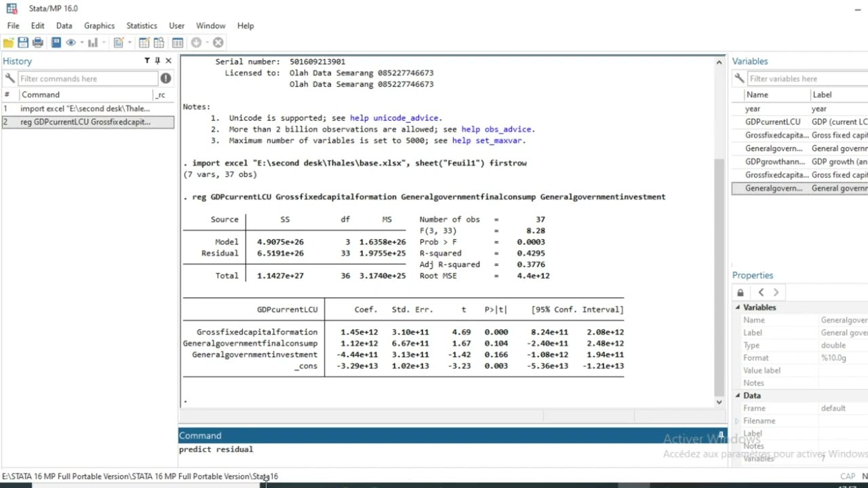Toggle the Properties lock icon

741,293
